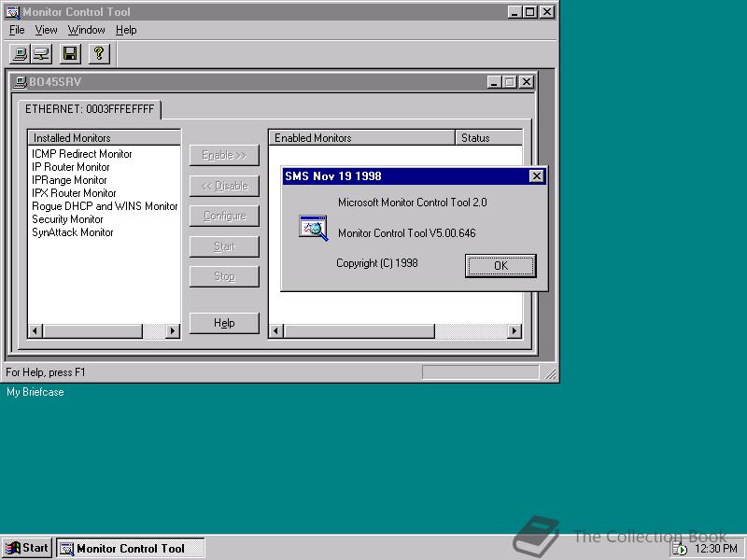
Task: Click the magnifier icon in About dialog
Action: tap(314, 228)
